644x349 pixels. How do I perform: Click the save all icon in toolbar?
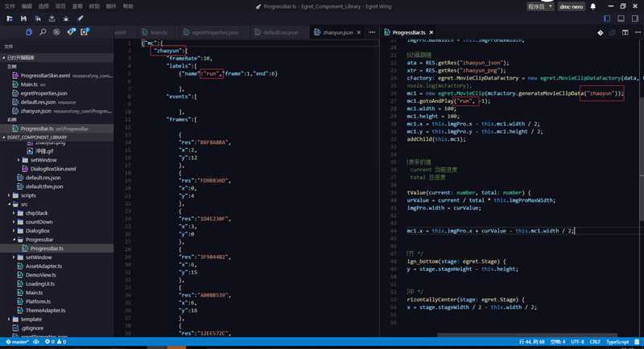click(38, 18)
